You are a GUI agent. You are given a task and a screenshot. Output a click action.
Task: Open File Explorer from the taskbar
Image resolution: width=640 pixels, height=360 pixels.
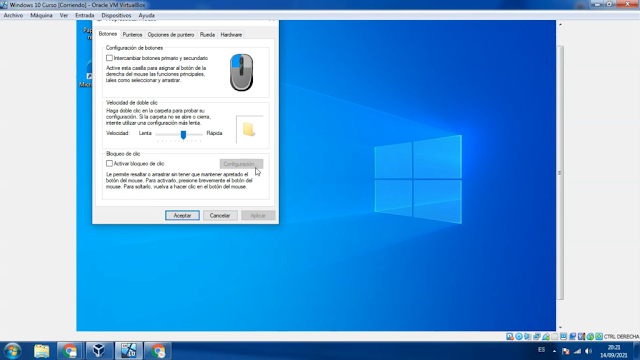[x=41, y=351]
